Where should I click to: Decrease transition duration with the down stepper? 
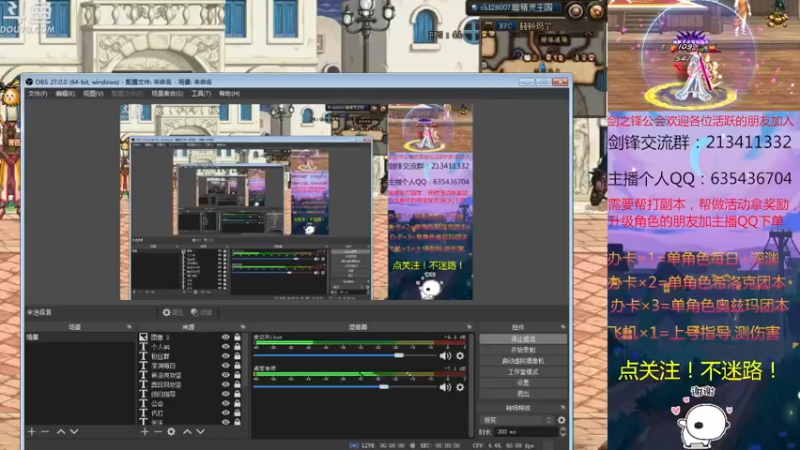tap(563, 434)
